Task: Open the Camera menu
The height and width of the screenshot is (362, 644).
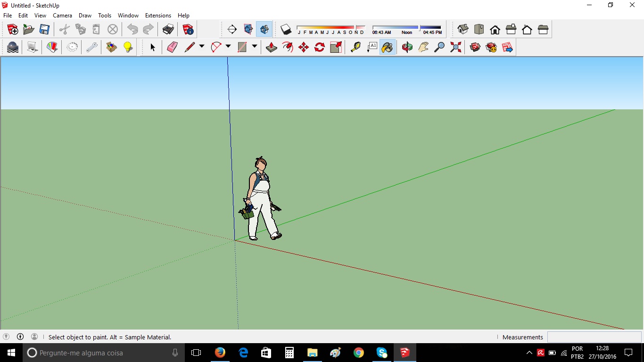Action: tap(62, 16)
